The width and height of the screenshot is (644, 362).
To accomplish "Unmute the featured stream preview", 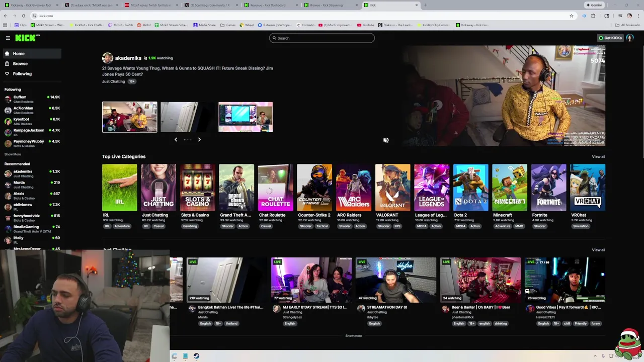I will 385,140.
